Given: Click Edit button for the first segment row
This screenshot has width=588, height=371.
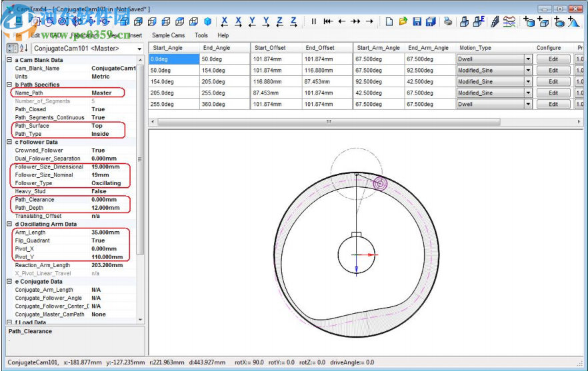Looking at the screenshot, I should 553,59.
